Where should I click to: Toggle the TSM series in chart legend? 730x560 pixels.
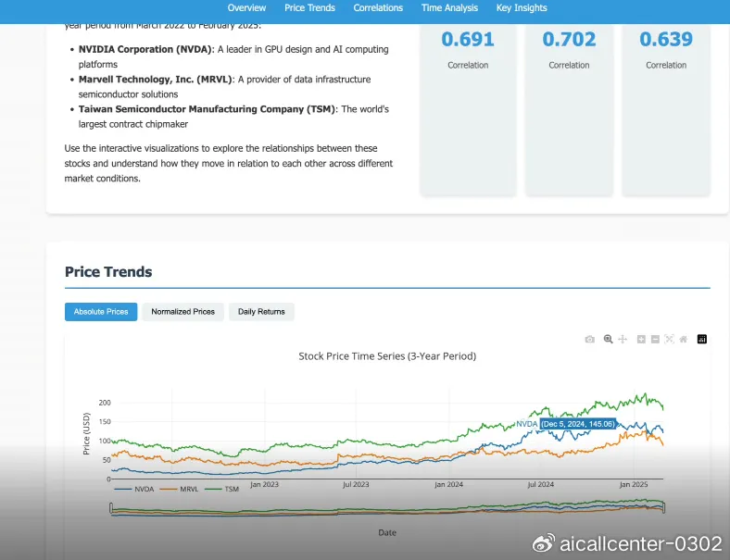point(222,490)
